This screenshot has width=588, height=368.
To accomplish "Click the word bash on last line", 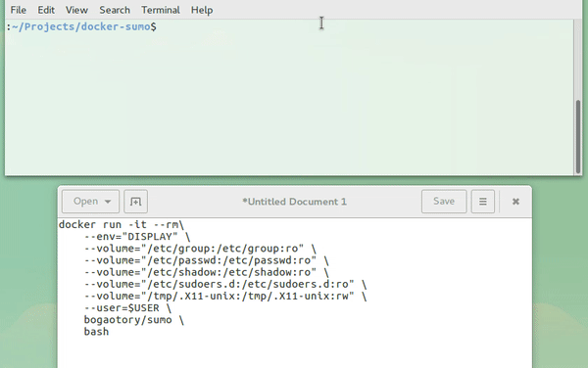I will pos(96,332).
